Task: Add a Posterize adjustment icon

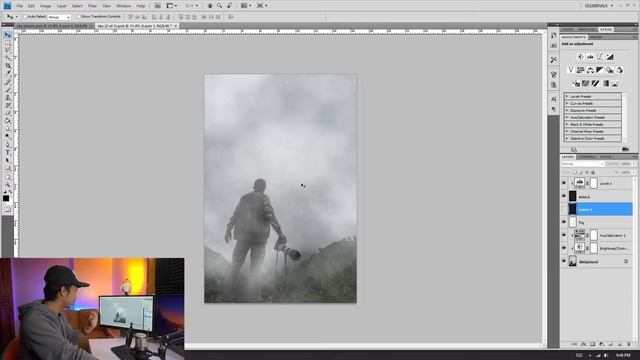Action: (586, 84)
